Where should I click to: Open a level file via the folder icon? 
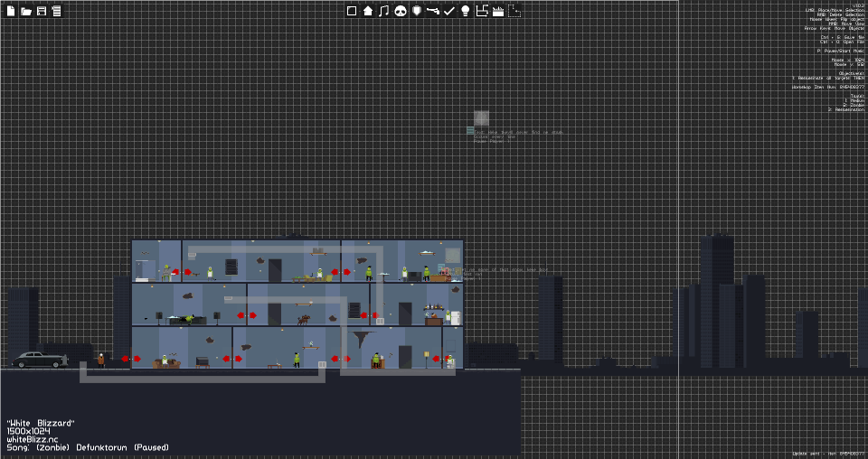(26, 11)
